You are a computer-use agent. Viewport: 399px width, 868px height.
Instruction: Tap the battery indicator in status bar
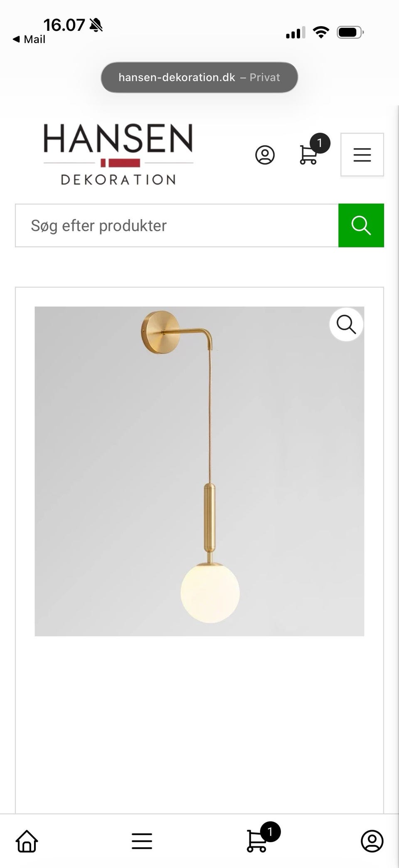click(x=350, y=32)
